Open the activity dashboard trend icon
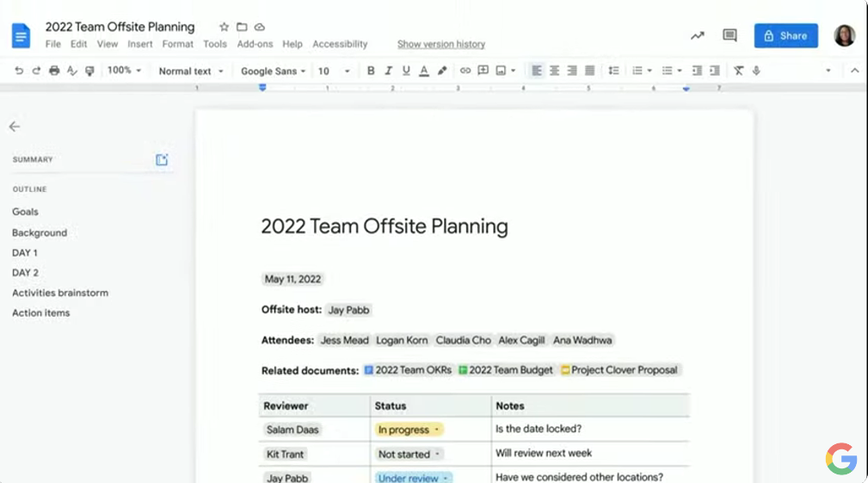 [698, 36]
